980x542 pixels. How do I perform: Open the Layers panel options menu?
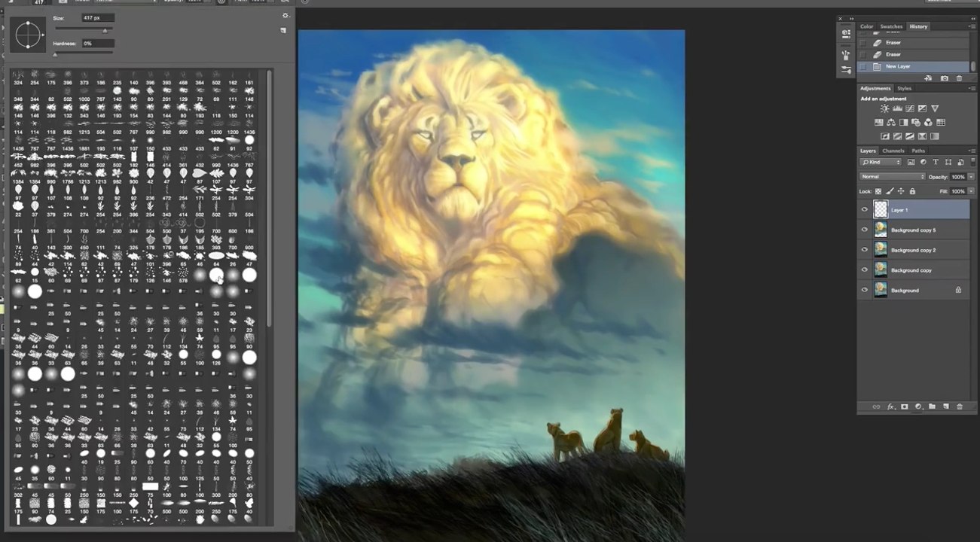tap(972, 151)
